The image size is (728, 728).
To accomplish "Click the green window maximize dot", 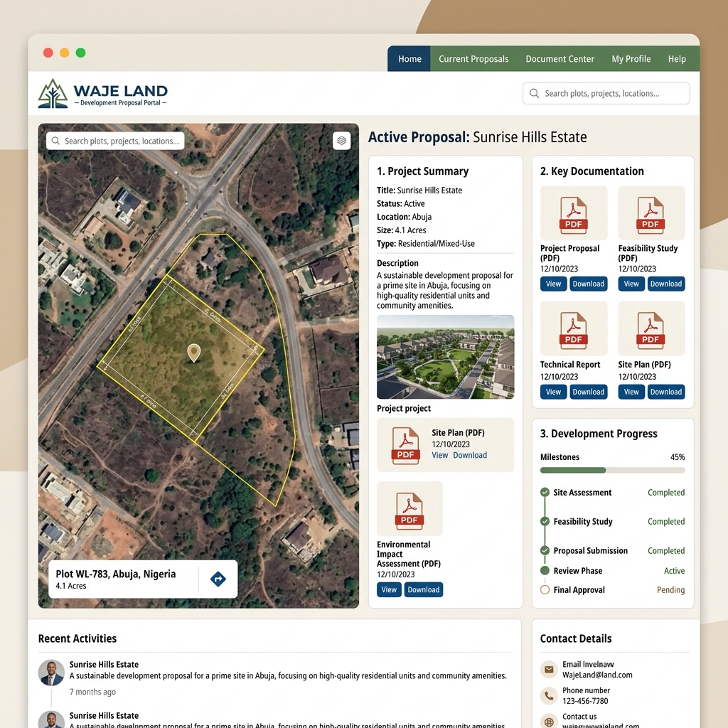I will point(80,53).
